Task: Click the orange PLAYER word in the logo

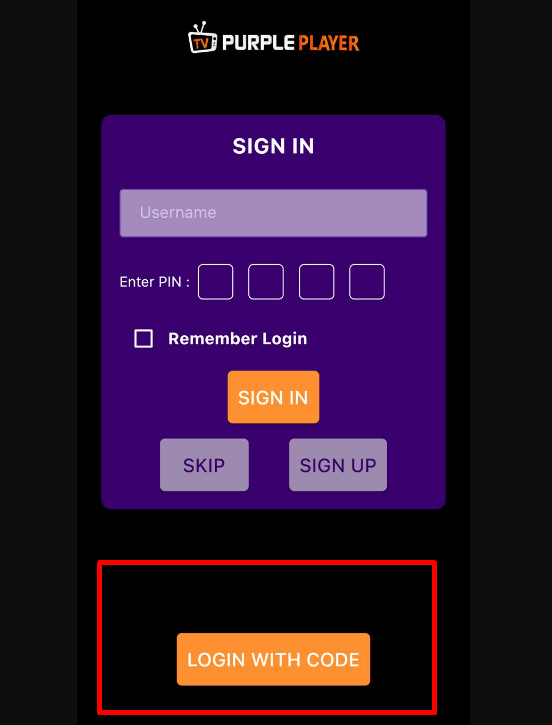Action: click(x=328, y=43)
